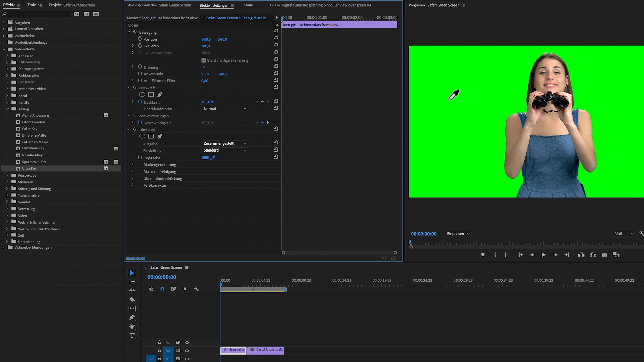Expand the Maskenbereinigung section

tap(133, 171)
